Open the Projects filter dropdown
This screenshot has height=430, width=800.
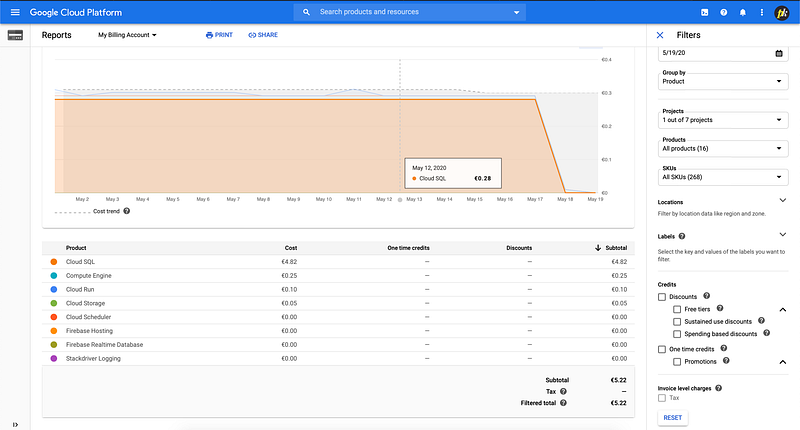pyautogui.click(x=723, y=120)
